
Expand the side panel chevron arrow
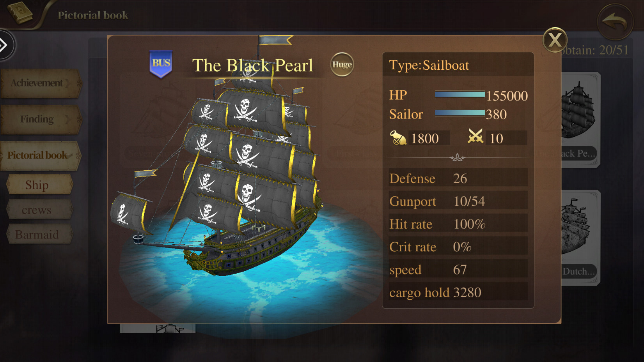(5, 45)
